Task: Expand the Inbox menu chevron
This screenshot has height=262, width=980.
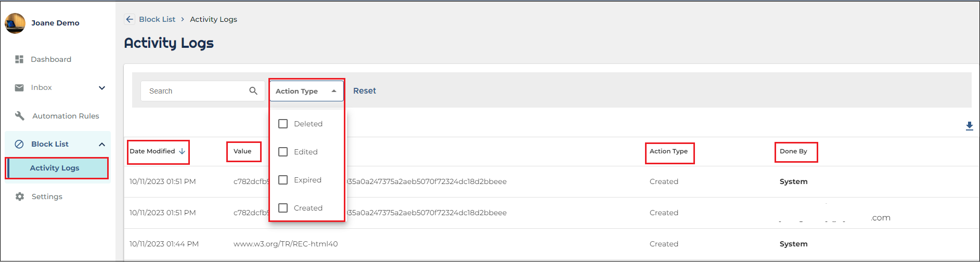Action: pyautogui.click(x=102, y=88)
